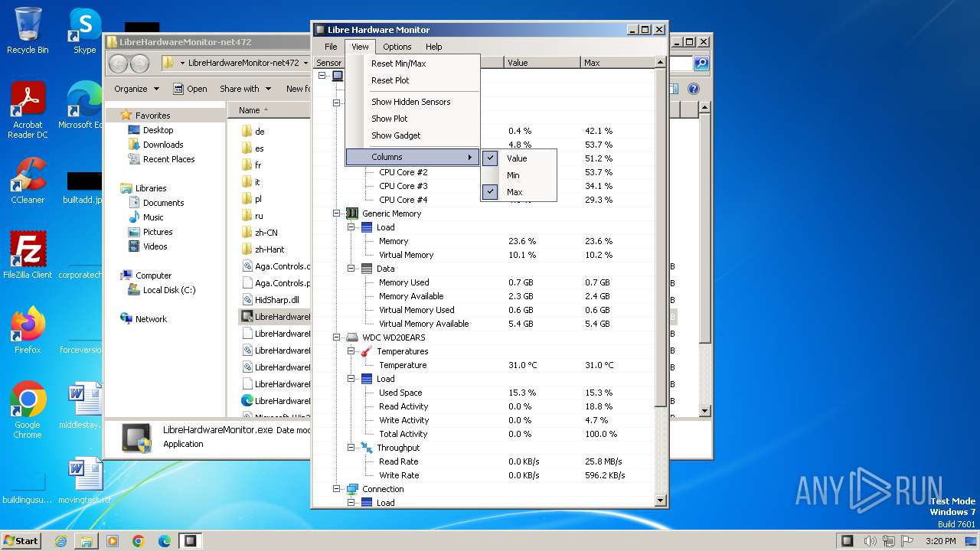Click the Load icon under WDC WD20EARS
This screenshot has height=551, width=980.
tap(366, 379)
